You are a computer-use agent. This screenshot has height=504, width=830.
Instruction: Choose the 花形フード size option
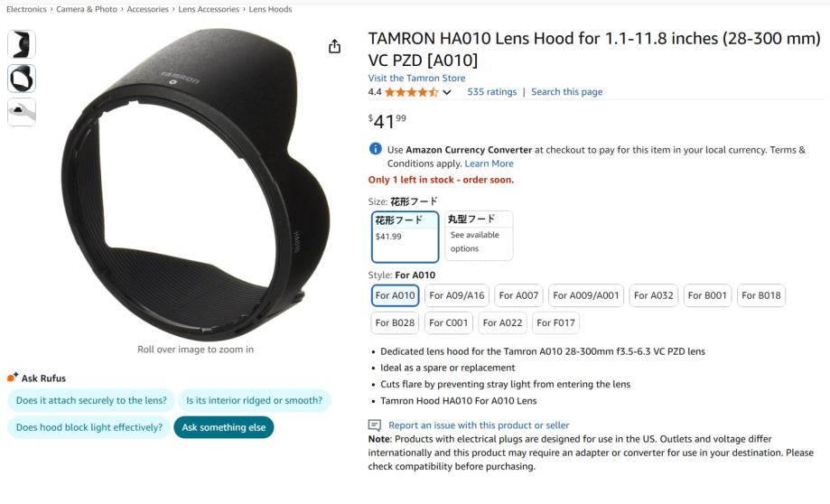405,237
